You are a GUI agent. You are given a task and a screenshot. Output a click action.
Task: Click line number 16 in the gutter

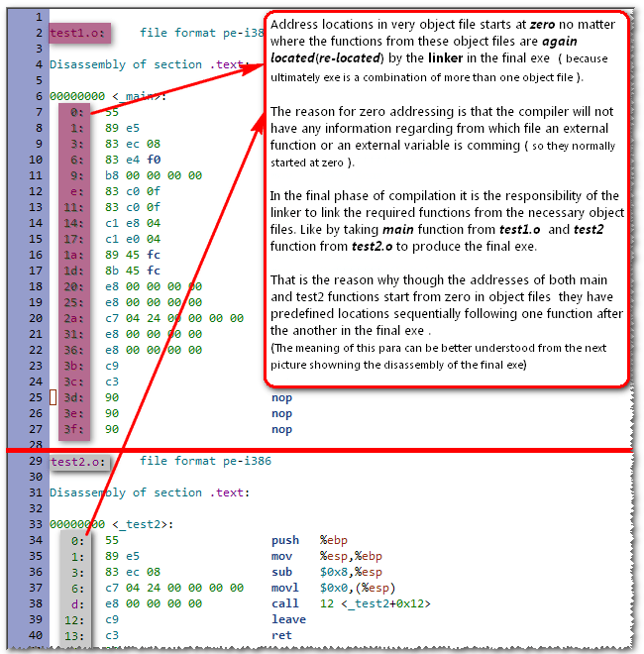coord(36,255)
